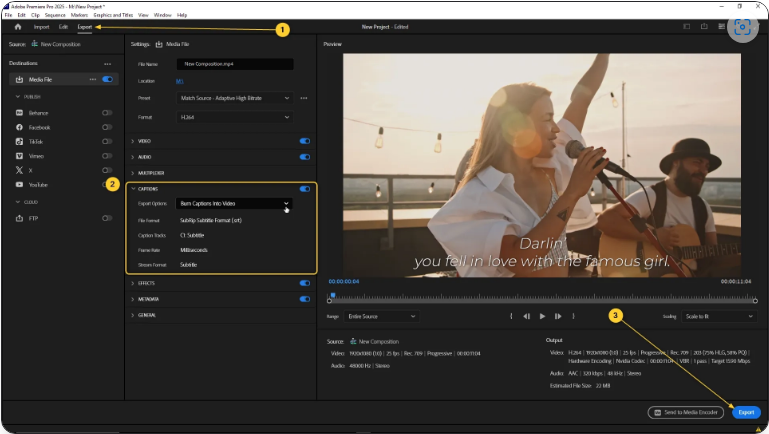769x434 pixels.
Task: Open Destinations panel options ellipsis
Action: (107, 64)
